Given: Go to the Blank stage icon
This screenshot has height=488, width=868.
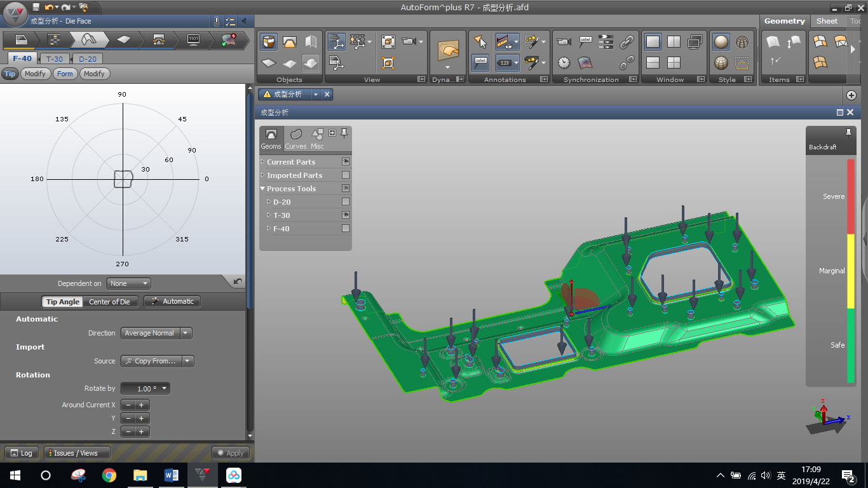Looking at the screenshot, I should (124, 40).
